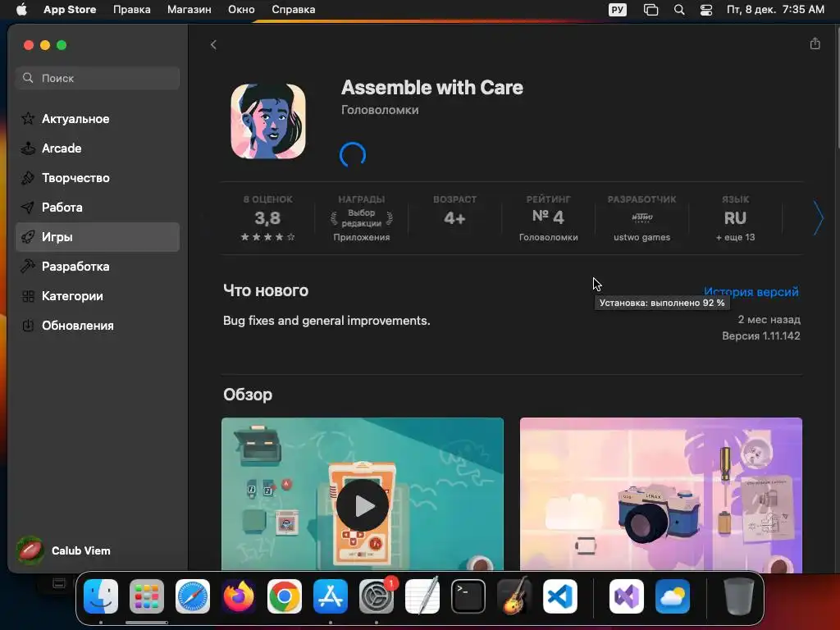
Task: Click the date and time clock
Action: pos(775,10)
